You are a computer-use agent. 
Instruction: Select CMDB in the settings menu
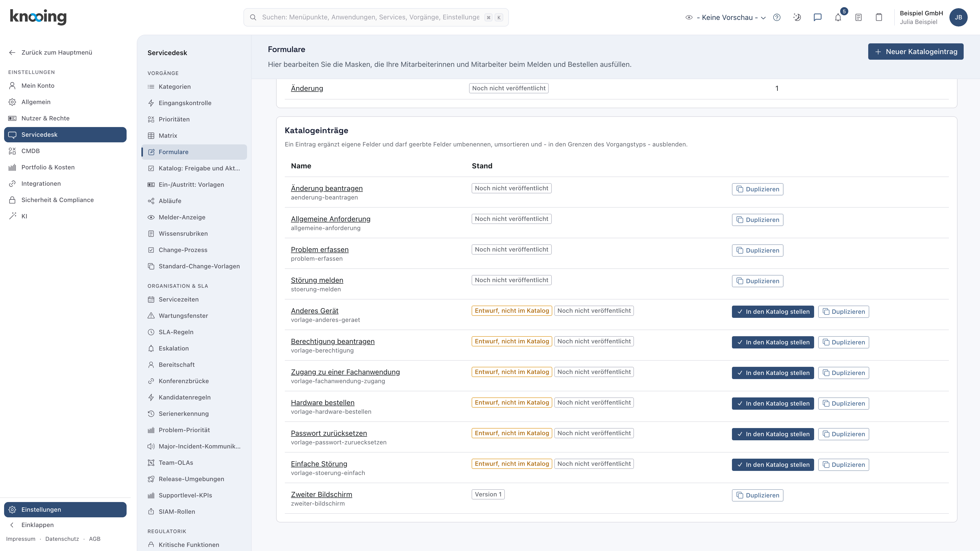(x=65, y=151)
